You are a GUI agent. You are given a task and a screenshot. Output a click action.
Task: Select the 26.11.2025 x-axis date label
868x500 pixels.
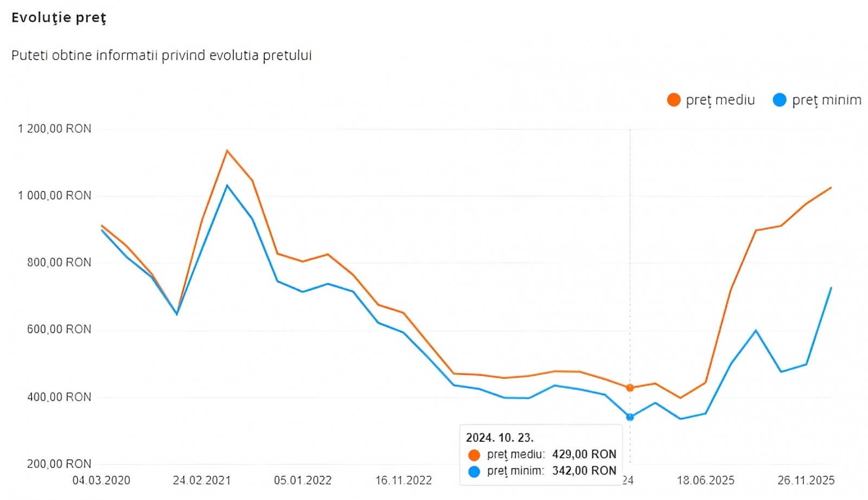click(x=806, y=480)
